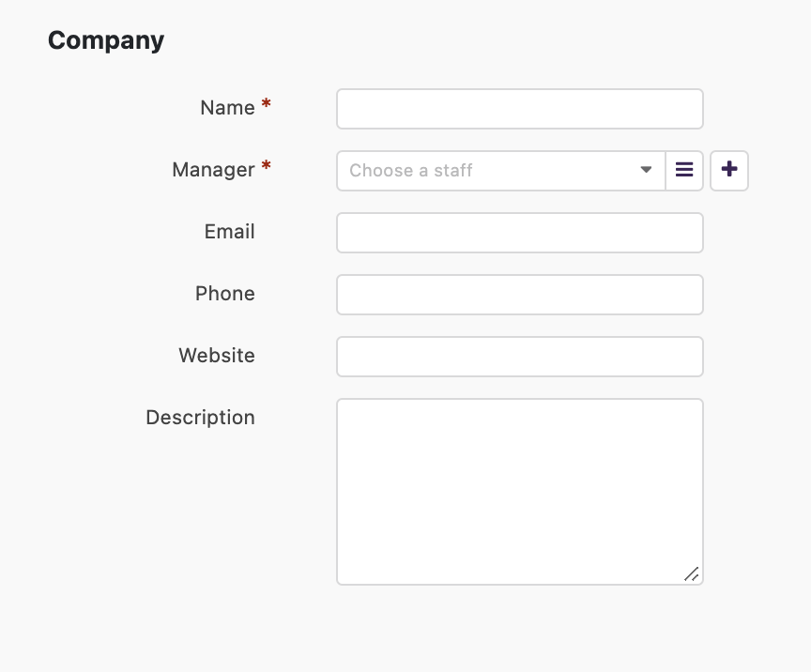Click the list icon beside Manager field
The width and height of the screenshot is (811, 672).
(683, 170)
